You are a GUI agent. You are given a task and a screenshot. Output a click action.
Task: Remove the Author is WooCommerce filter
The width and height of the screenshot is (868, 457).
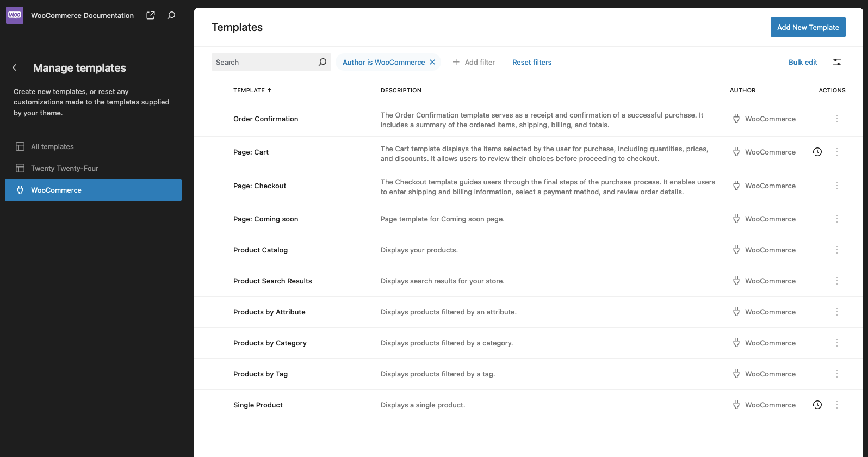coord(432,62)
